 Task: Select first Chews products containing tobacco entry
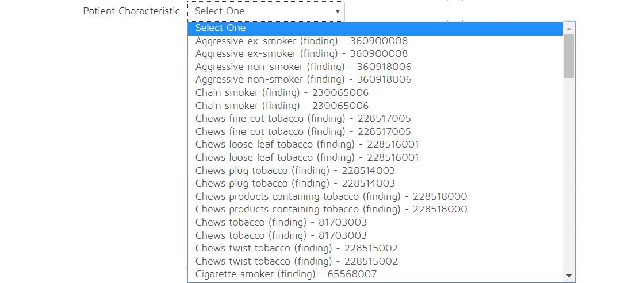pyautogui.click(x=331, y=197)
